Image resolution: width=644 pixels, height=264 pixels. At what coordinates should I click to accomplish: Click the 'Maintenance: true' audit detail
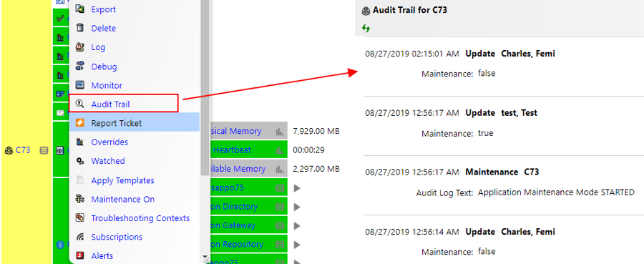point(457,134)
